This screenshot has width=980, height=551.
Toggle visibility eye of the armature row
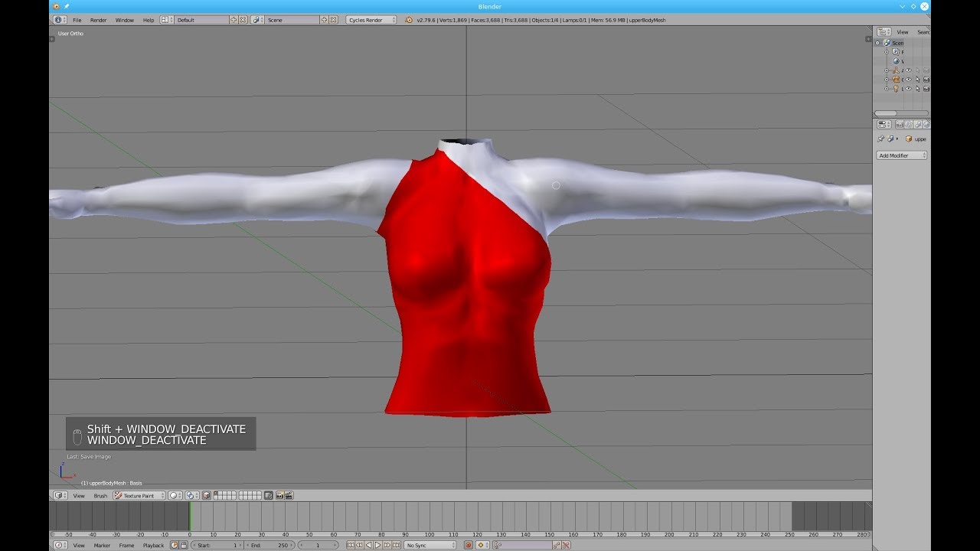pos(908,70)
